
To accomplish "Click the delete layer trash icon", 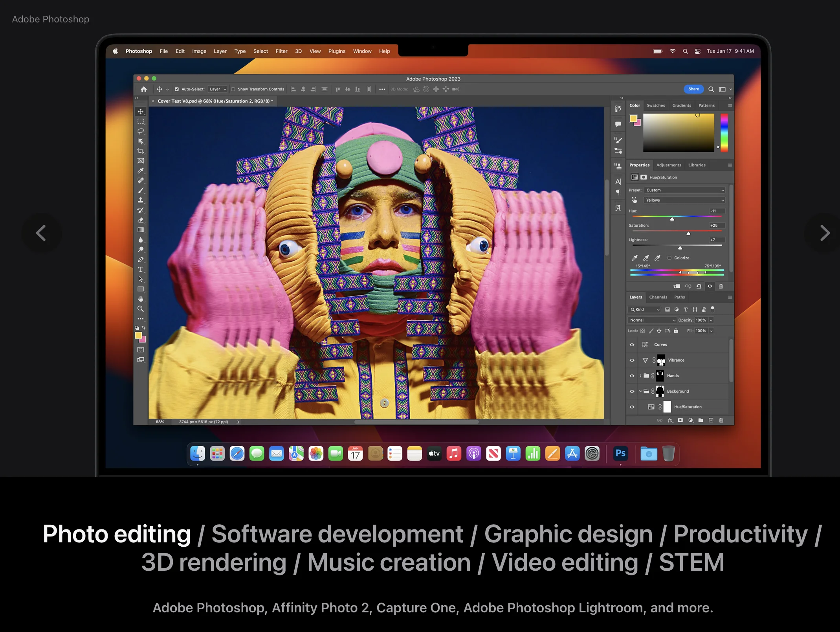I will point(721,420).
